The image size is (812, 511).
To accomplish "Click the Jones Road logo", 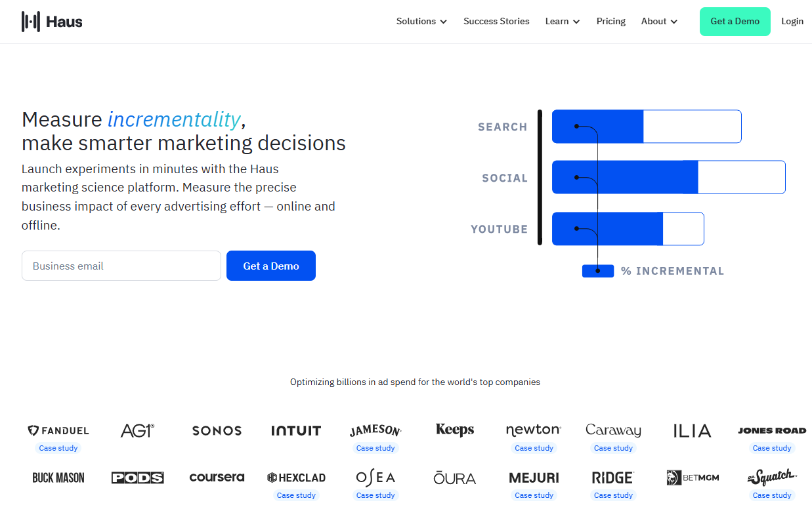I will [772, 431].
